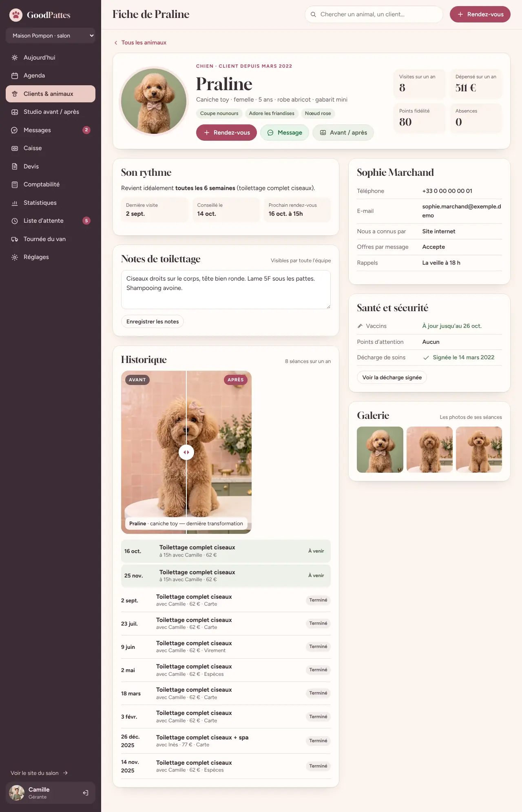The height and width of the screenshot is (812, 522).
Task: Click the unread messages badge showing 2
Action: 86,130
